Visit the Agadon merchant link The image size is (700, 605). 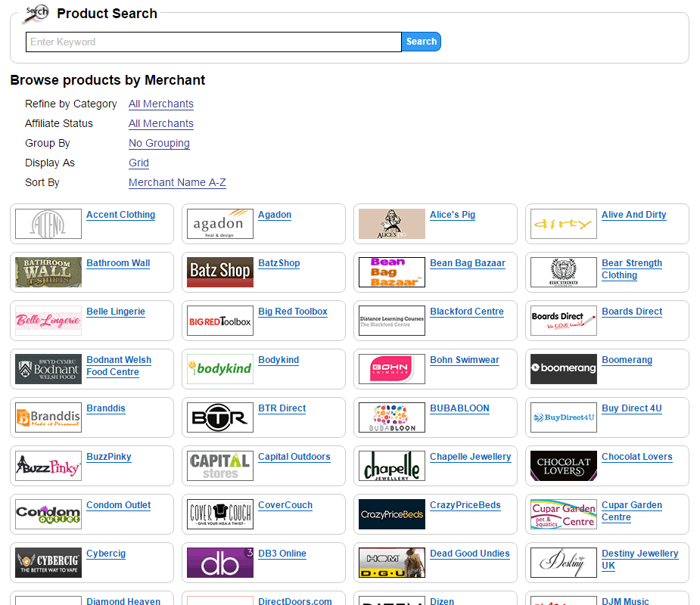tap(275, 215)
